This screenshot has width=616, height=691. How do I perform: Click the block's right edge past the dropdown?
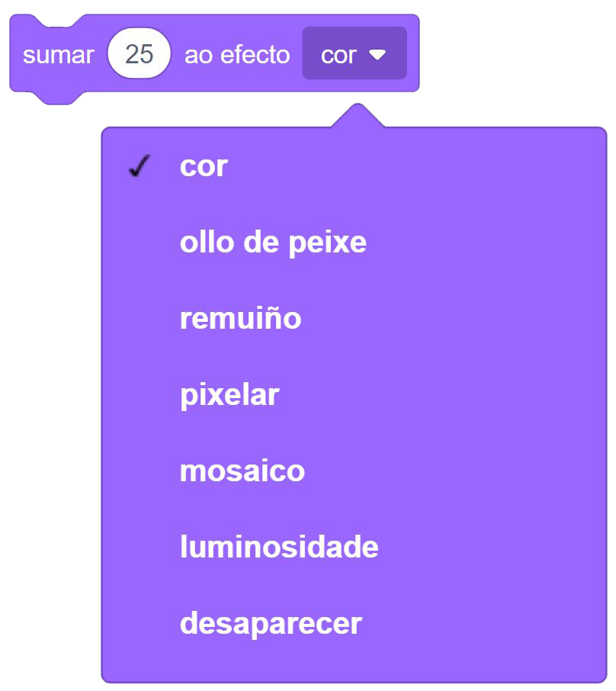tap(413, 55)
